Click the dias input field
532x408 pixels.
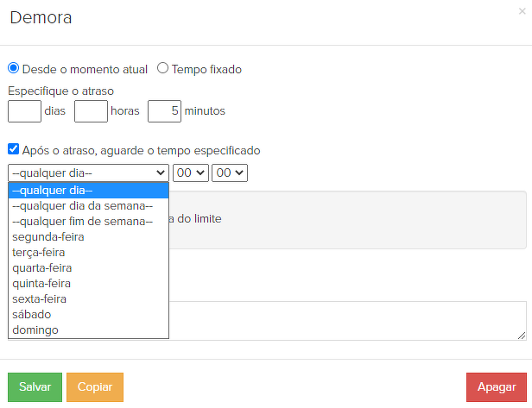click(x=24, y=111)
